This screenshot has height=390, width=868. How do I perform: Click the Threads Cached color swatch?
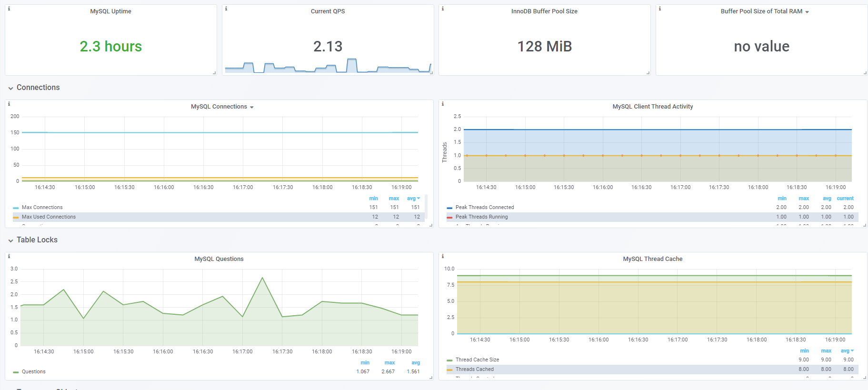(x=449, y=370)
